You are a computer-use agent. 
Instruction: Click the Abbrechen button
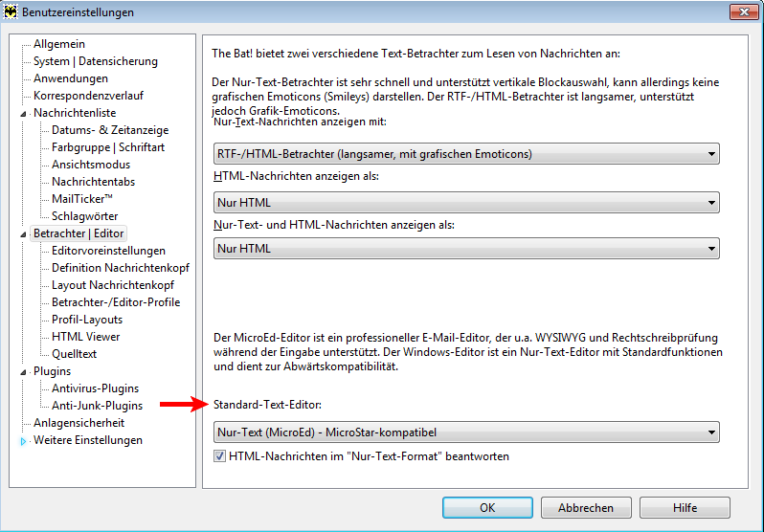coord(586,508)
